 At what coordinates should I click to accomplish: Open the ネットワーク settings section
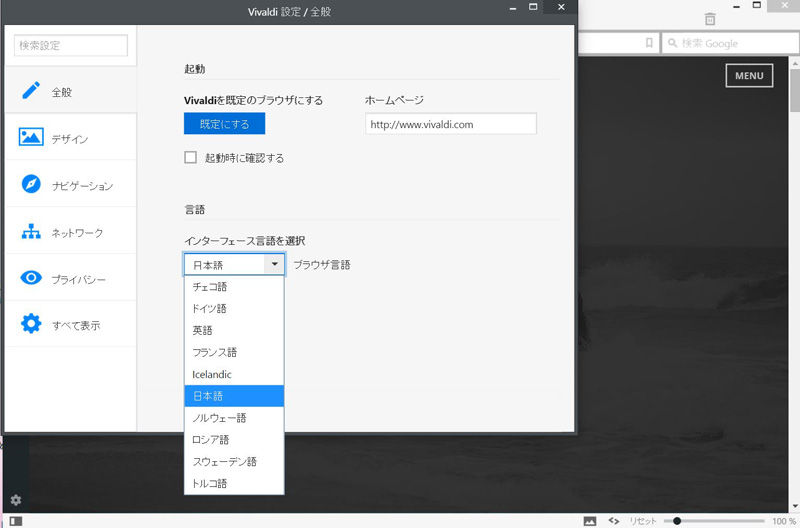tap(70, 232)
